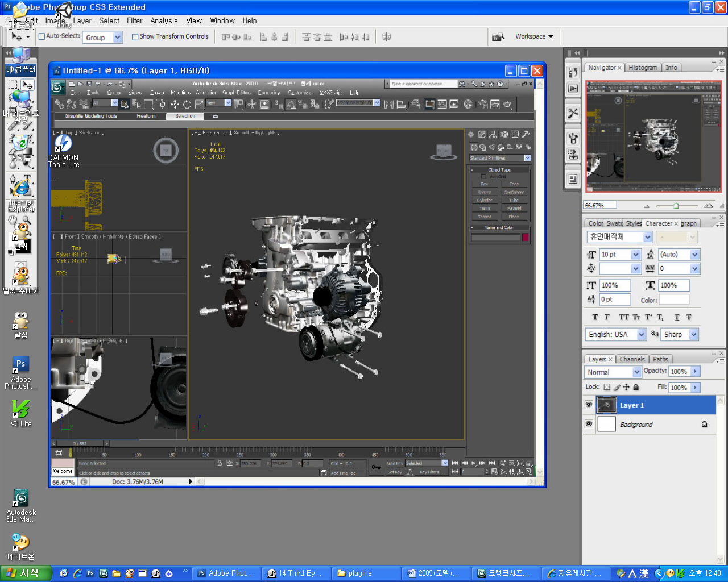Distribute top edges in options bar
Viewport: 728px width, 582px height.
(x=307, y=37)
